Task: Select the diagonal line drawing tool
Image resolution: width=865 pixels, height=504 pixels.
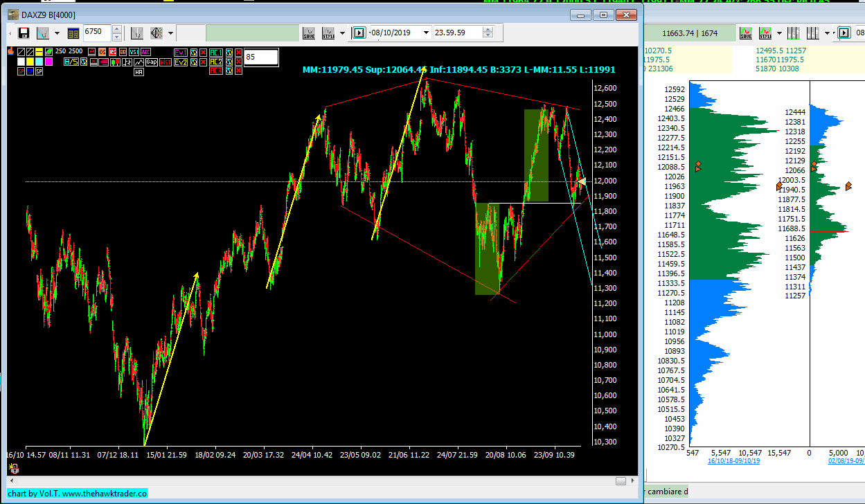Action: click(21, 52)
